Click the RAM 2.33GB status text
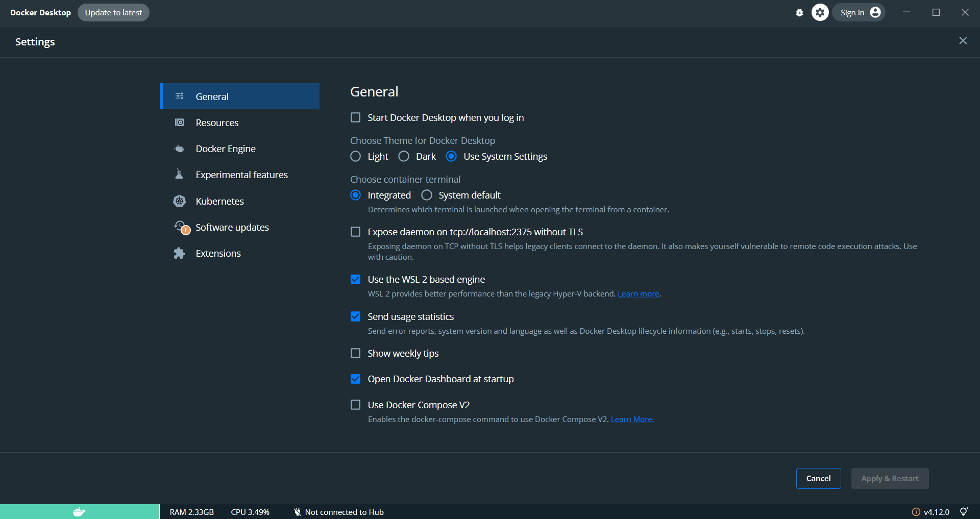980x519 pixels. click(192, 512)
